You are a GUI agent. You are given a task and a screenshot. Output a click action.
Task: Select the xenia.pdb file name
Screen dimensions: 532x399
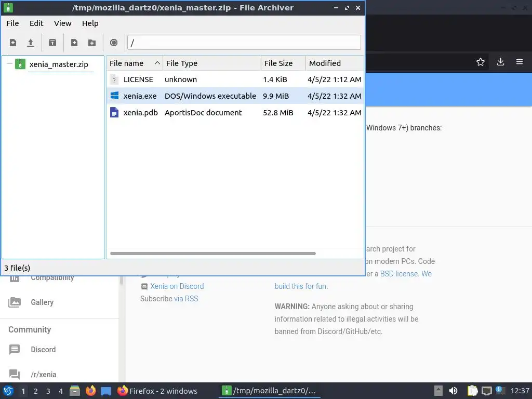(140, 113)
